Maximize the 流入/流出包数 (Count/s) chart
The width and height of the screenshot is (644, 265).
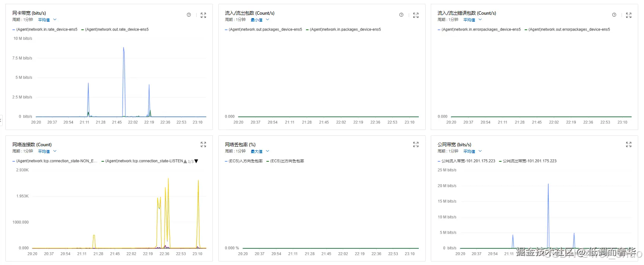tap(416, 15)
